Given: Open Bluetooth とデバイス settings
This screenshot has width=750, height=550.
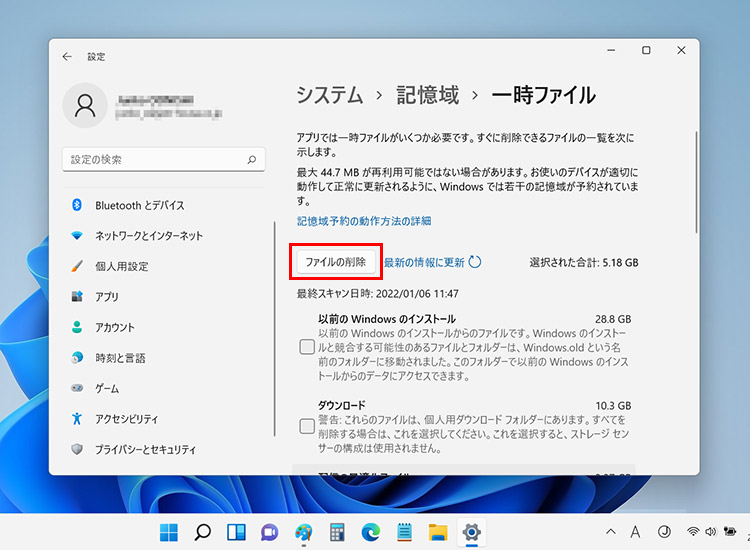Looking at the screenshot, I should (x=139, y=205).
